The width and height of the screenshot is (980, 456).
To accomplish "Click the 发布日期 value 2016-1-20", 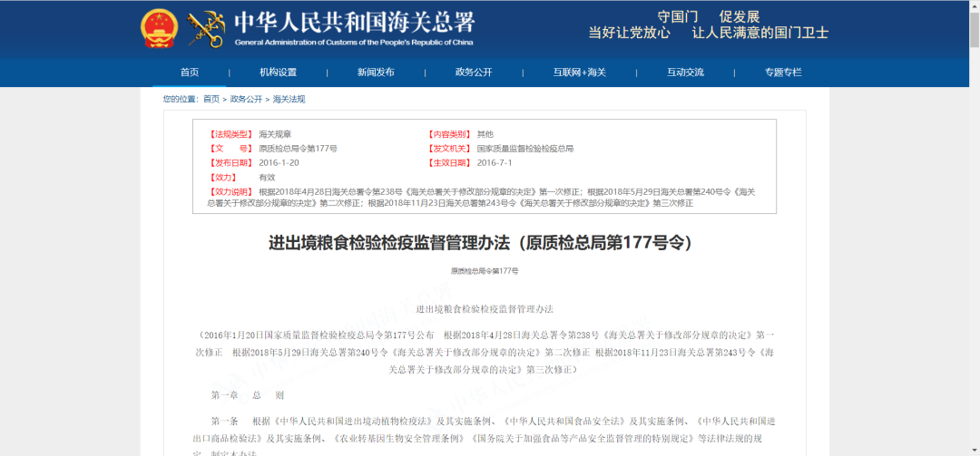I will pos(279,162).
